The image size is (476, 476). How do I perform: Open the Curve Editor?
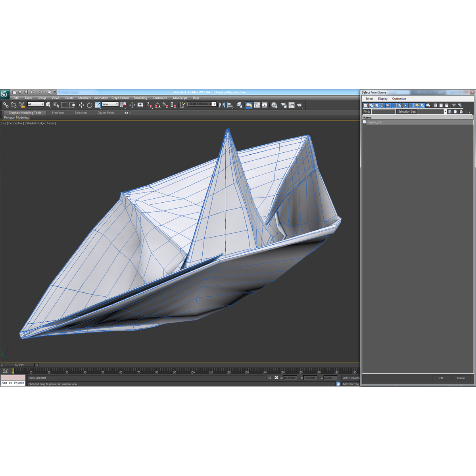point(256,105)
